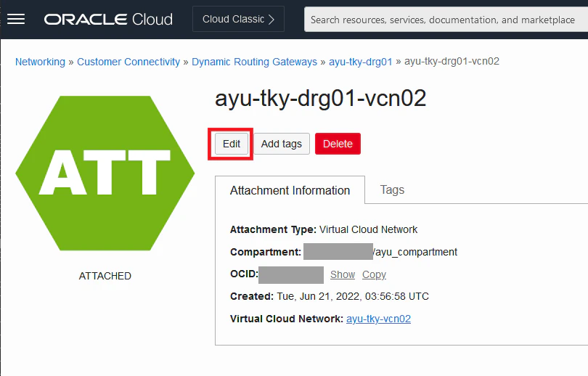
Task: Copy the OCID value
Action: point(374,275)
